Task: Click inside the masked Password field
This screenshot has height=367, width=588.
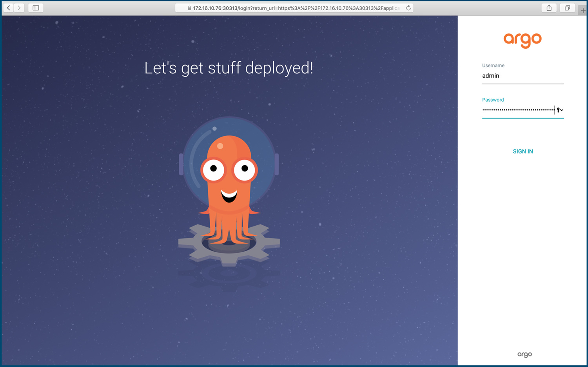Action: point(517,110)
